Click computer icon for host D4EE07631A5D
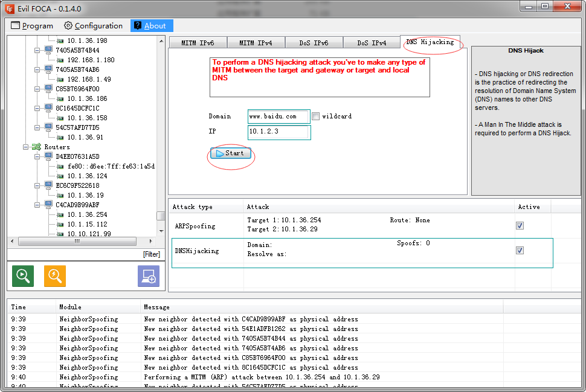The image size is (586, 392). (x=48, y=156)
